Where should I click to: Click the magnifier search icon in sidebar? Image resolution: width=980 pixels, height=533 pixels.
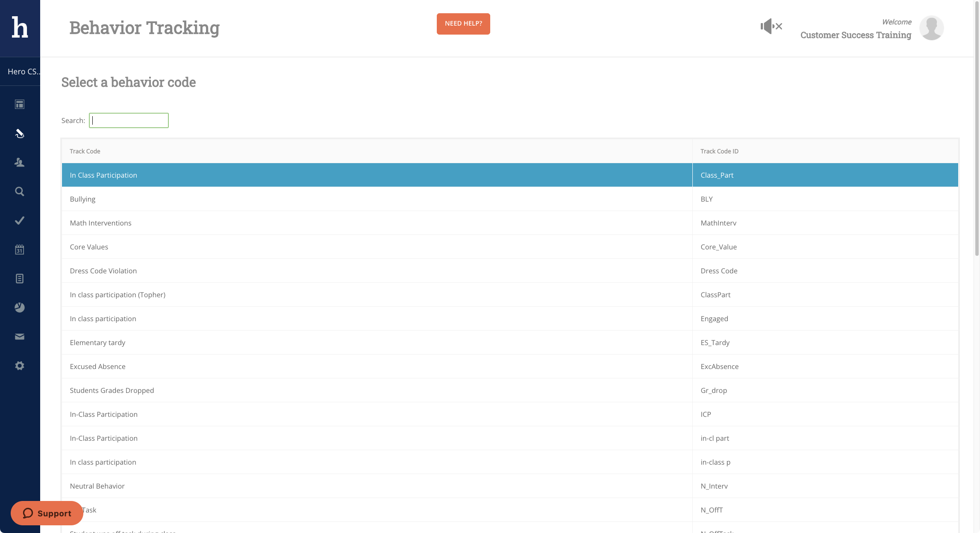[20, 191]
